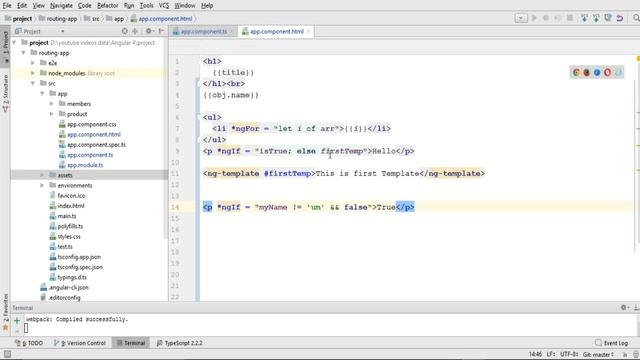Open the Refactor menu
The image size is (640, 360).
coord(108,6)
